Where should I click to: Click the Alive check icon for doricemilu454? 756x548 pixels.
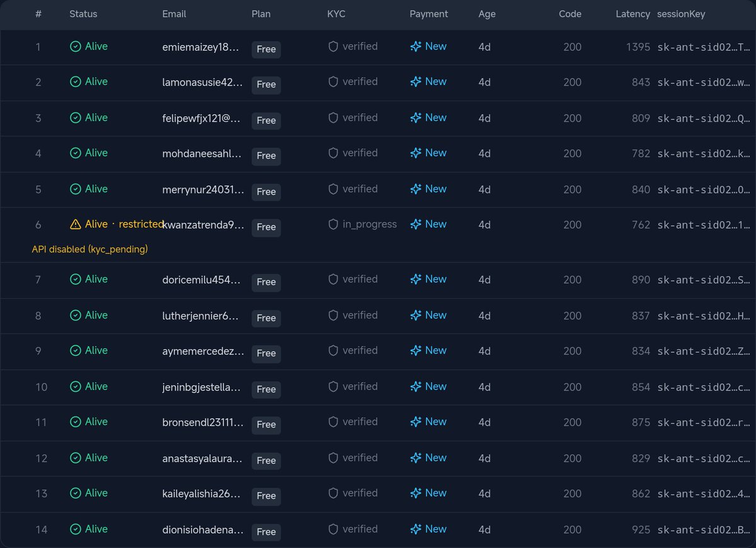pyautogui.click(x=75, y=279)
